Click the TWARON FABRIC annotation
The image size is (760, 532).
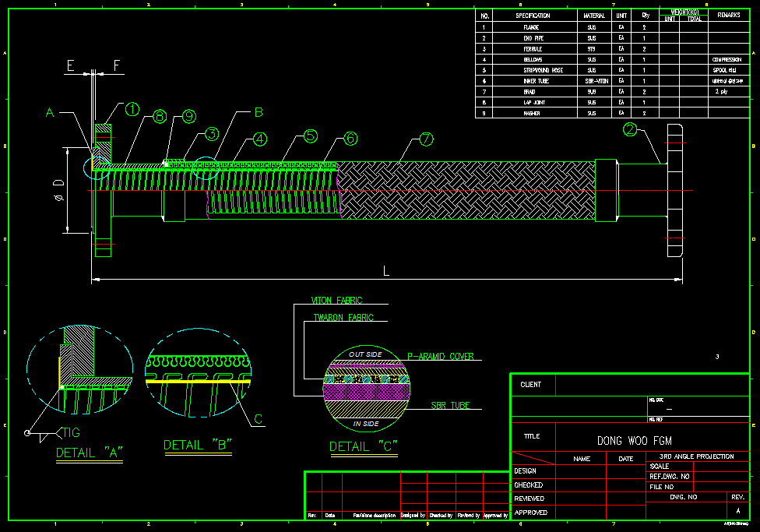pyautogui.click(x=343, y=318)
